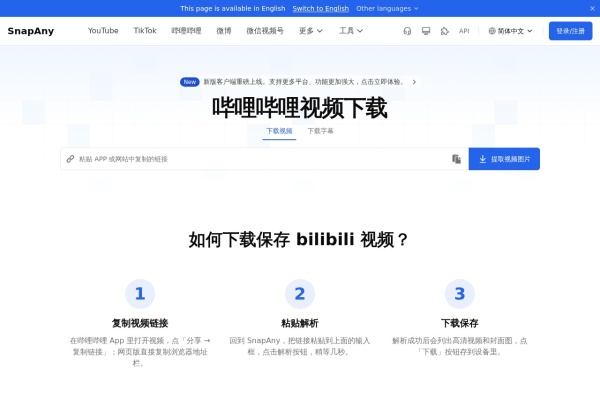The image size is (600, 400).
Task: Open 哔哩哔哩 nav item
Action: point(186,31)
